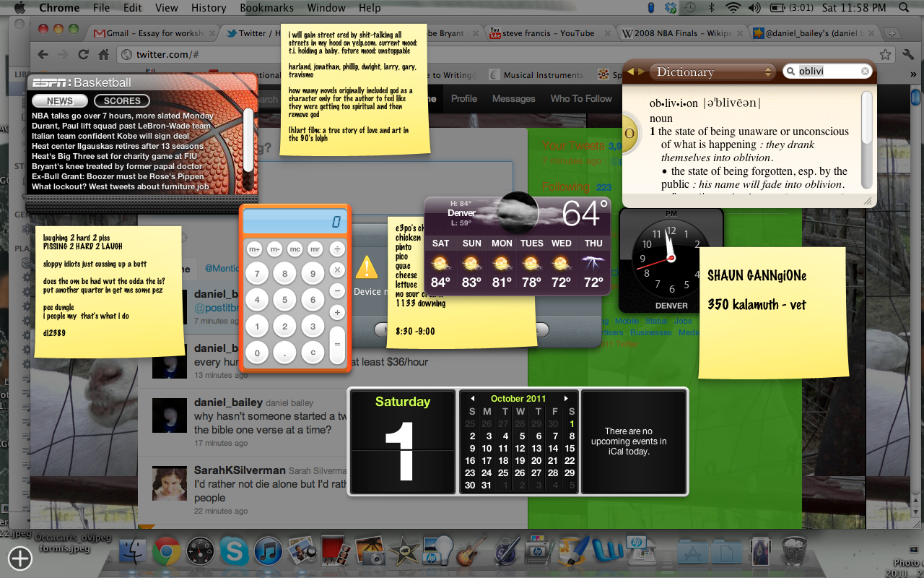Open the Bookmarks menu

pyautogui.click(x=267, y=8)
